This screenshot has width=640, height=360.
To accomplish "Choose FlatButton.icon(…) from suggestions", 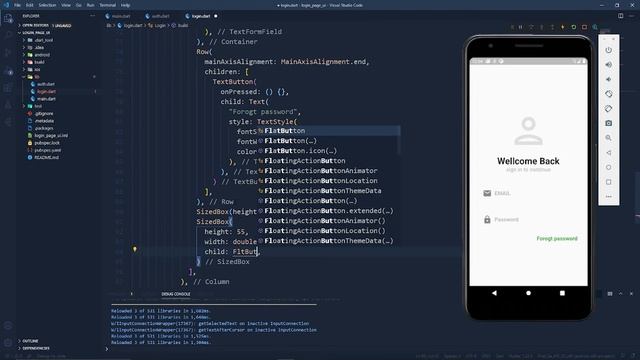I will pos(328,151).
